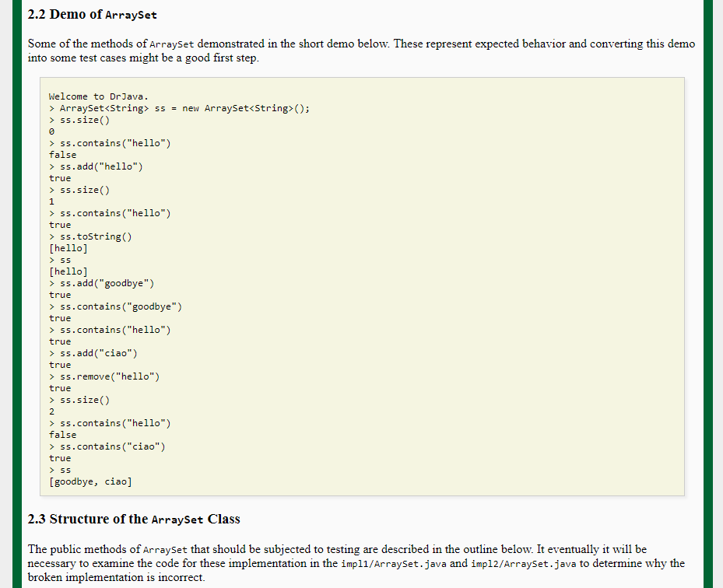
Task: Click the ss.contains("goodbye") code line
Action: coord(115,306)
